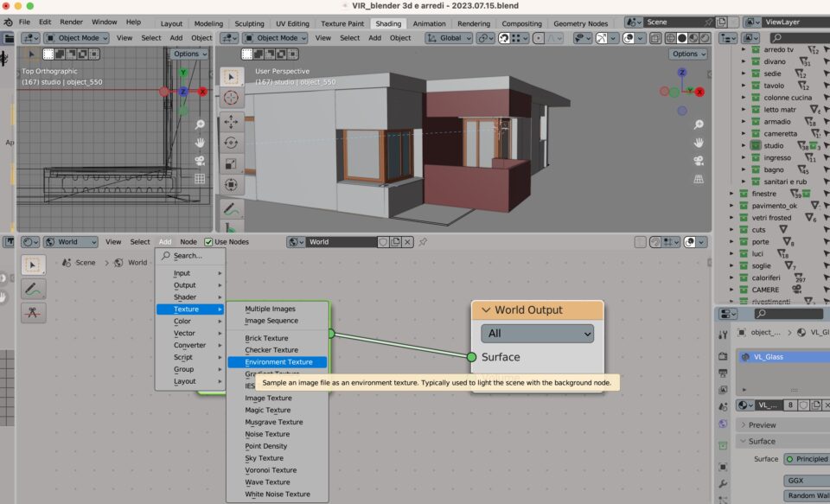Select the Move tool in viewport toolbar
This screenshot has width=830, height=504.
(x=231, y=121)
